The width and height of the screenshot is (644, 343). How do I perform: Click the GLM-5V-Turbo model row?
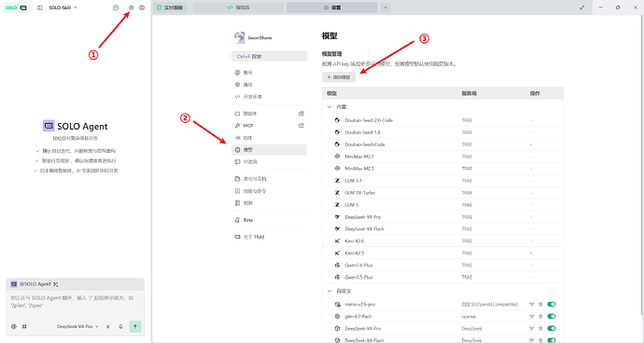coord(442,193)
